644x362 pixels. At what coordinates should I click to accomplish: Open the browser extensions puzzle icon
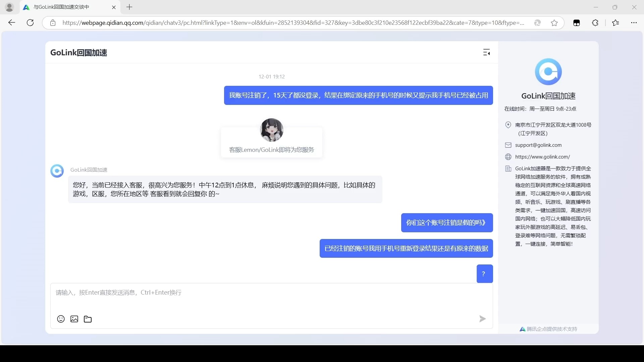click(x=595, y=23)
